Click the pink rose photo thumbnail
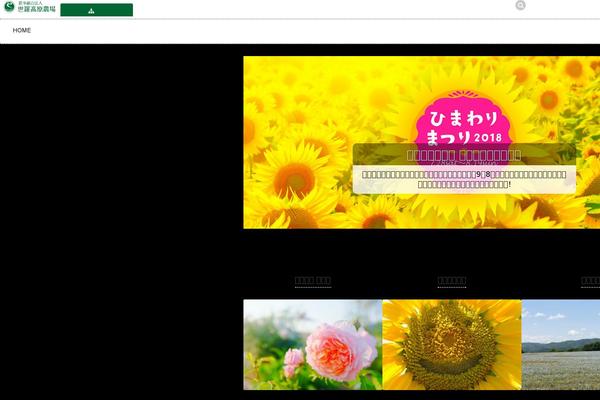 coord(313,344)
